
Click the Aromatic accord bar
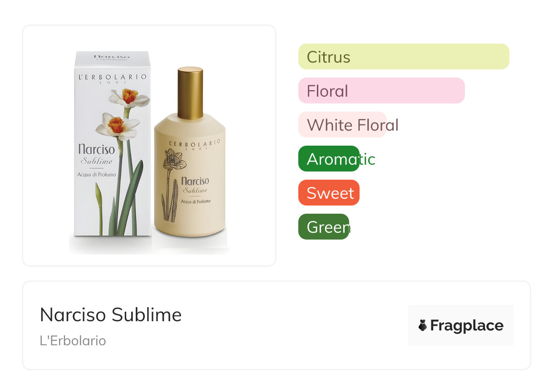(329, 159)
